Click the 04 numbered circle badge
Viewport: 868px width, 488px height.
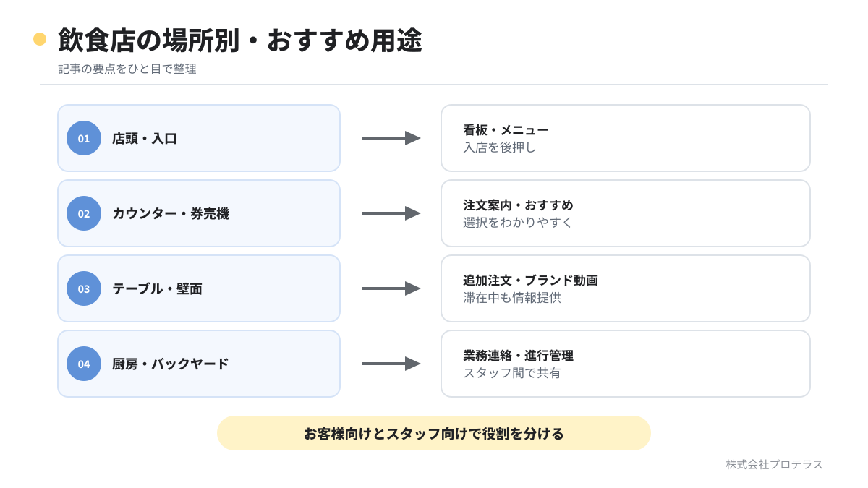click(84, 364)
